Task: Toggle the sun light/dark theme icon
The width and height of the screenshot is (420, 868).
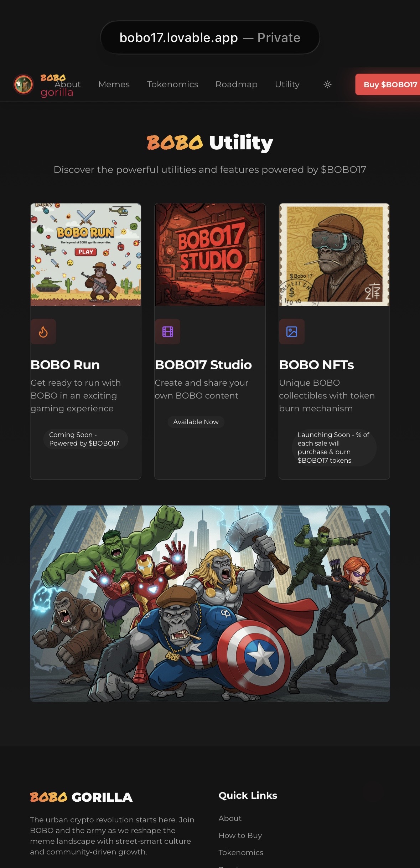Action: [x=327, y=84]
